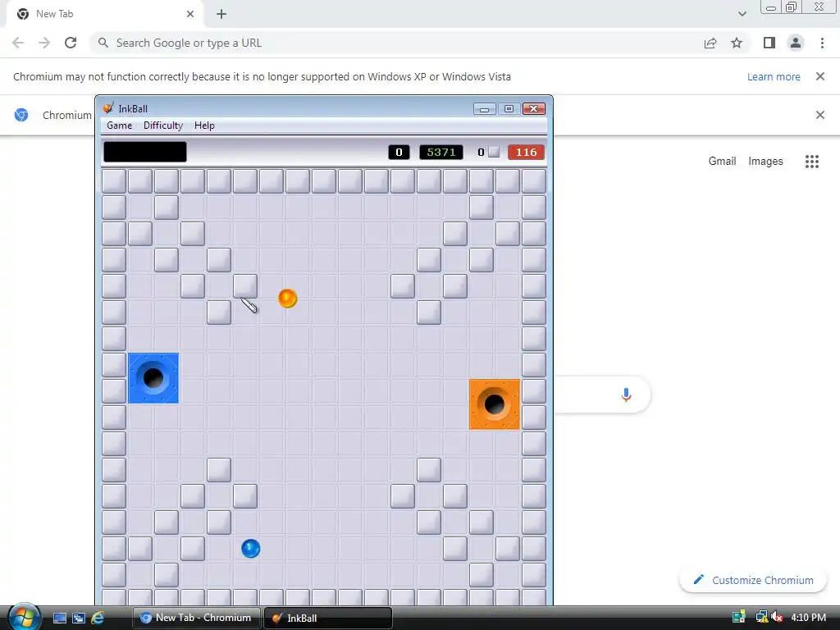Open a new tab with plus button
The image size is (840, 630).
coord(221,14)
